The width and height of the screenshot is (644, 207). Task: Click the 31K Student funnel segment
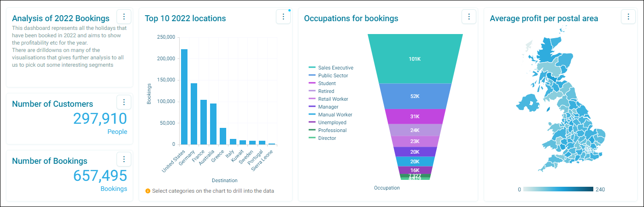tap(415, 116)
